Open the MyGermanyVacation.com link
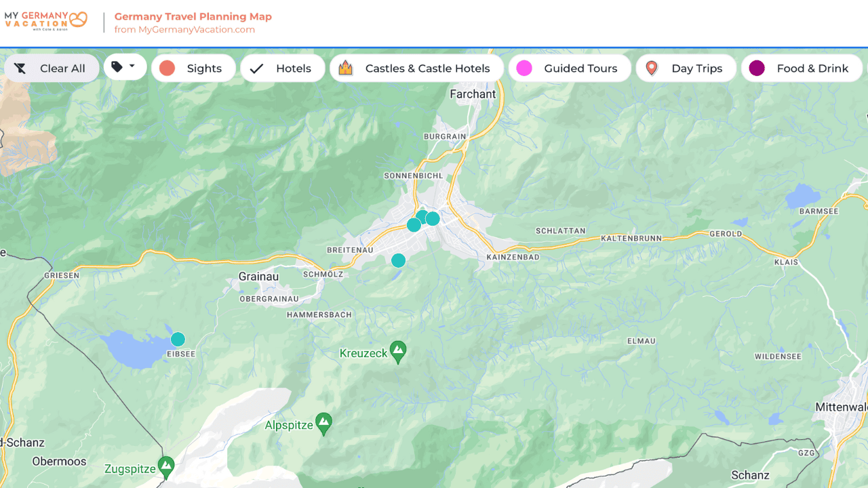 pyautogui.click(x=184, y=30)
